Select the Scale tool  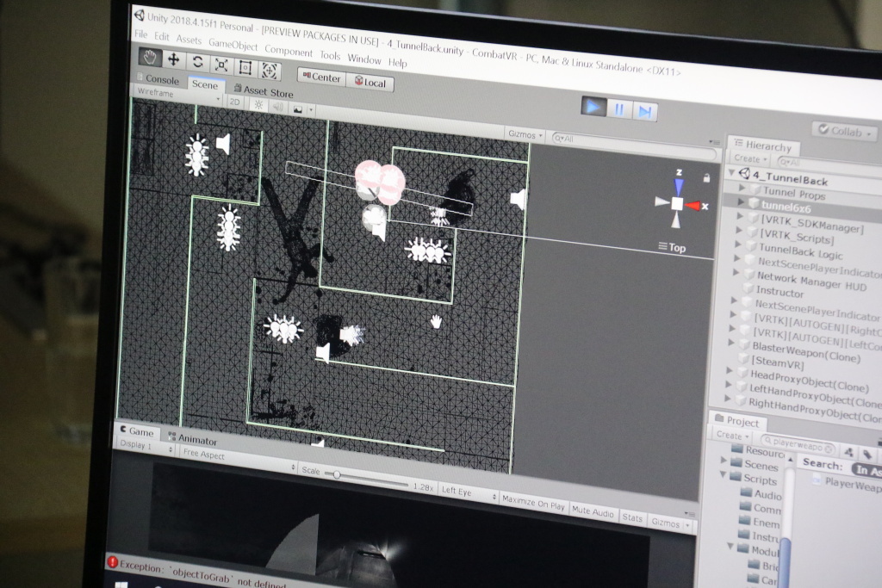221,65
